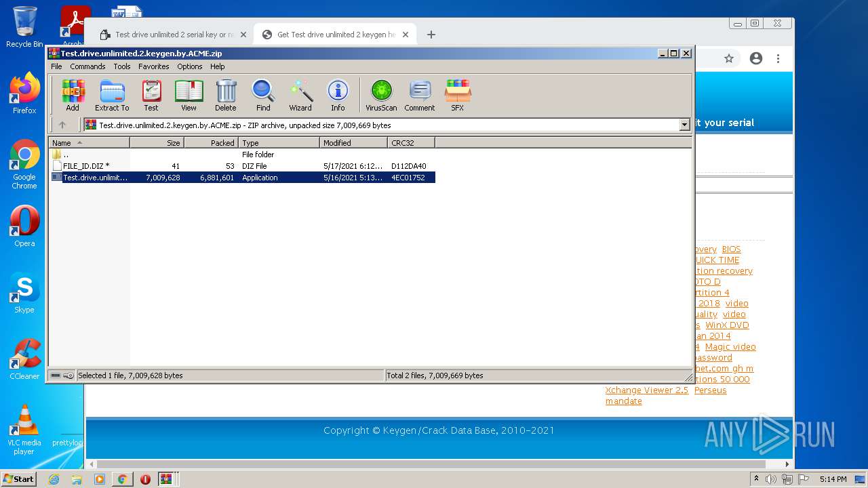Sort by the Packed column header

click(211, 142)
